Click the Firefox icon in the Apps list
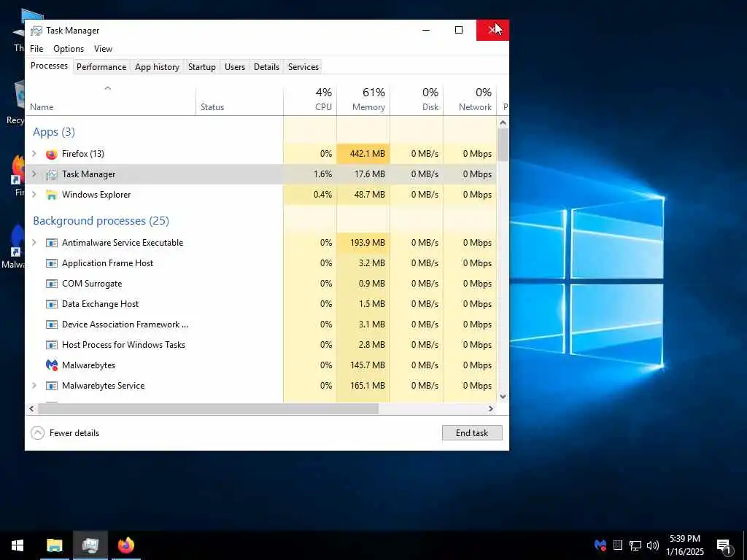This screenshot has height=560, width=747. coord(52,154)
